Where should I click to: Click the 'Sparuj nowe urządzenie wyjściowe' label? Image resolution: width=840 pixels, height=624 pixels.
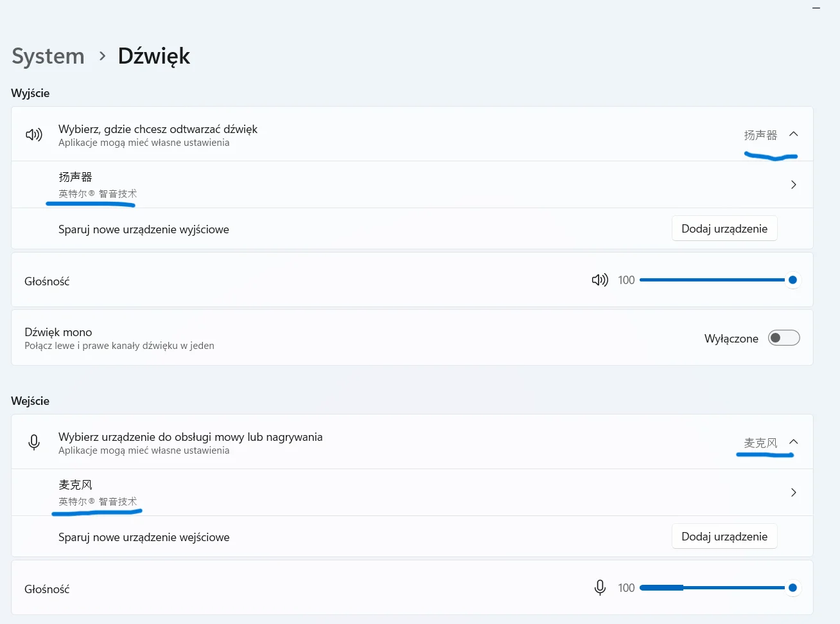tap(144, 229)
